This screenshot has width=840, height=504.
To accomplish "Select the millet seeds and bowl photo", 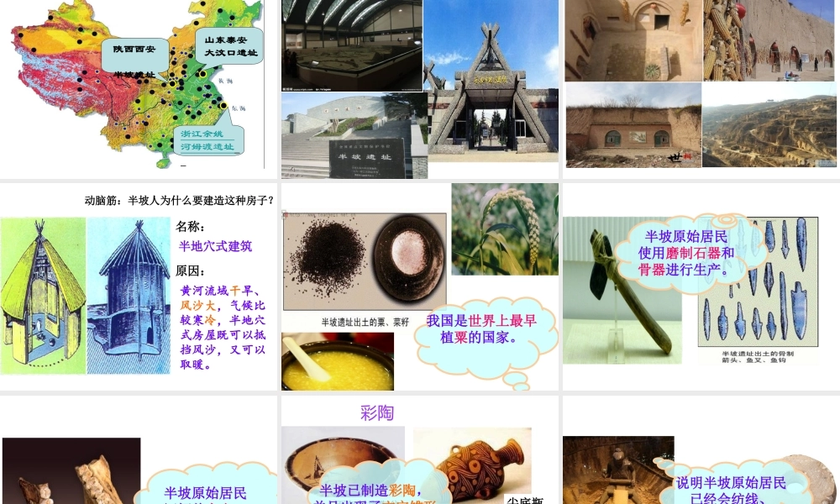I will tap(365, 261).
